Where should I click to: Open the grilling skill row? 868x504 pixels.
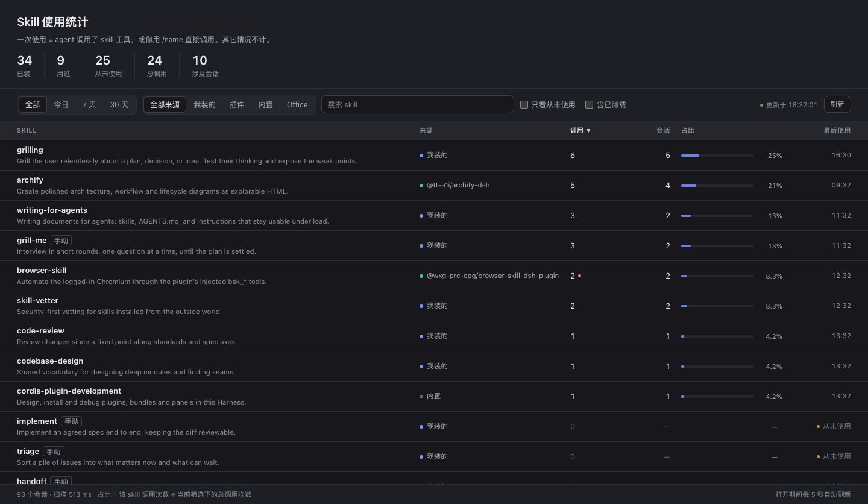tap(434, 155)
